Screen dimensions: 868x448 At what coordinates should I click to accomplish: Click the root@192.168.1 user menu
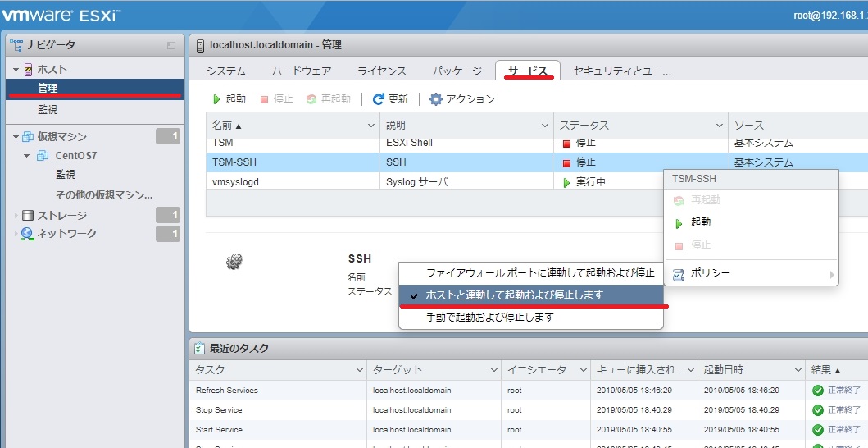pos(830,15)
